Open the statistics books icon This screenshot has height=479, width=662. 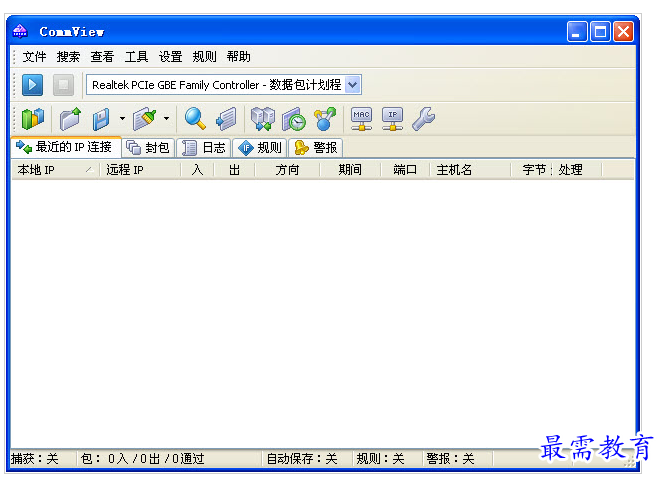(33, 119)
